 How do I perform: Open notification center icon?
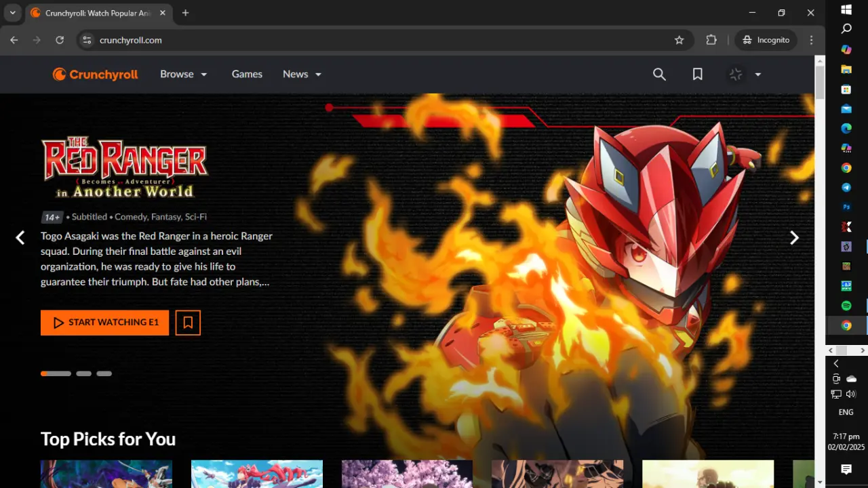pos(846,470)
